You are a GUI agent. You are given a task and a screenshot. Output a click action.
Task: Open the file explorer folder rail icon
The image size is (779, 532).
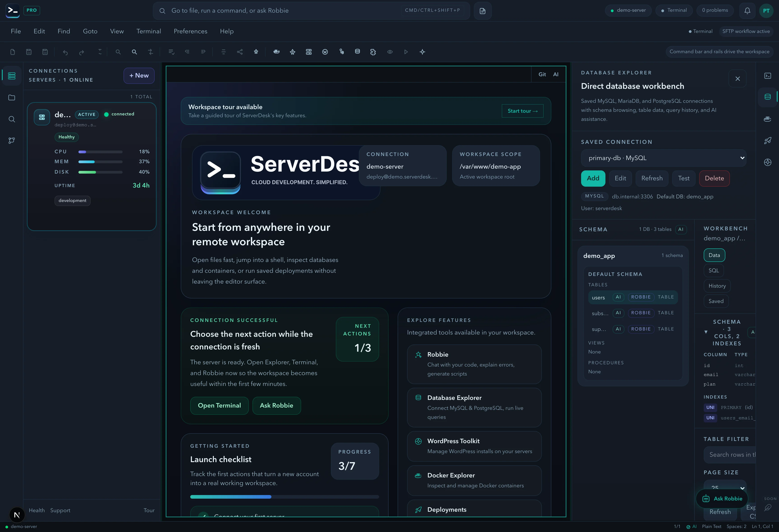coord(12,98)
